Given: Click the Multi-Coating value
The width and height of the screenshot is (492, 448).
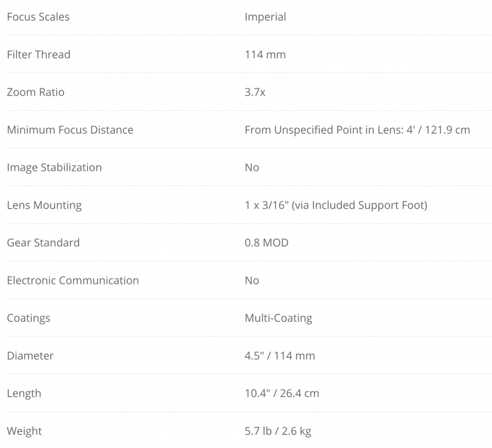Looking at the screenshot, I should (x=279, y=318).
